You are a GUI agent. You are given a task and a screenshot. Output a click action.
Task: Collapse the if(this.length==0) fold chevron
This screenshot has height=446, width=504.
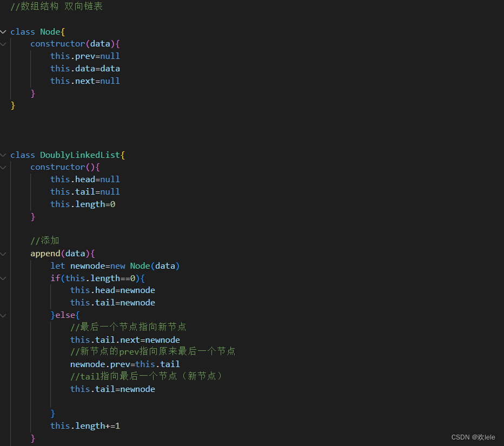click(x=3, y=278)
